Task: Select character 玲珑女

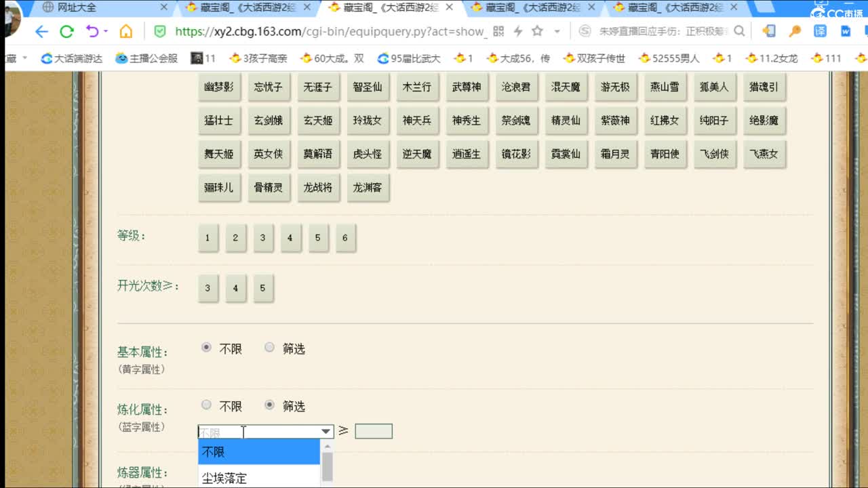Action: (367, 121)
